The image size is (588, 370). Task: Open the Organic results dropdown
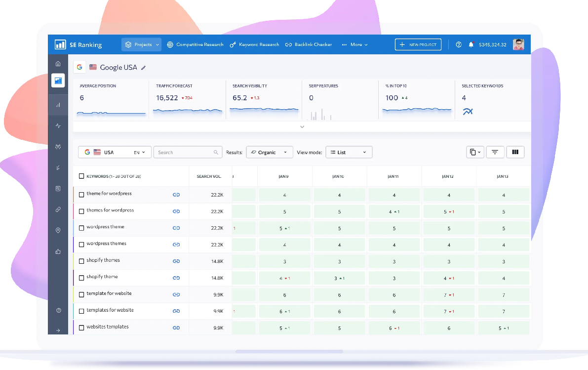pyautogui.click(x=269, y=152)
